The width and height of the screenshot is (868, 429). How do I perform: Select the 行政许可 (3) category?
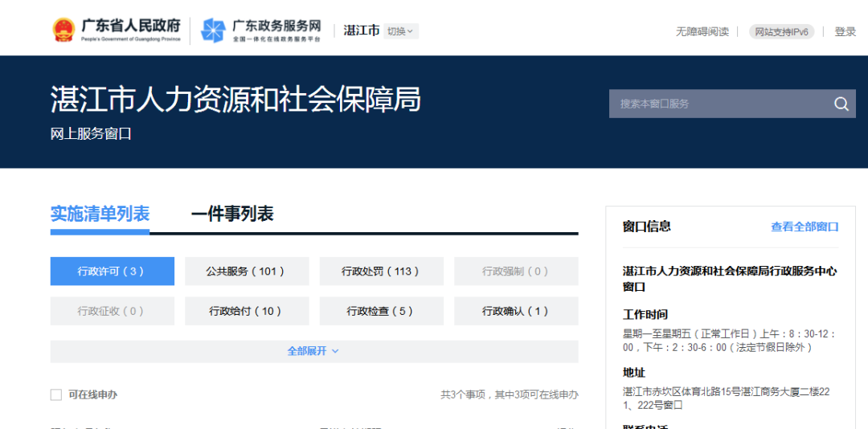[112, 272]
